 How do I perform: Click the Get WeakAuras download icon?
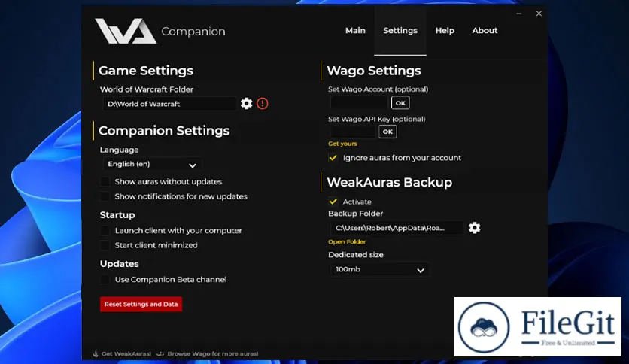click(96, 353)
